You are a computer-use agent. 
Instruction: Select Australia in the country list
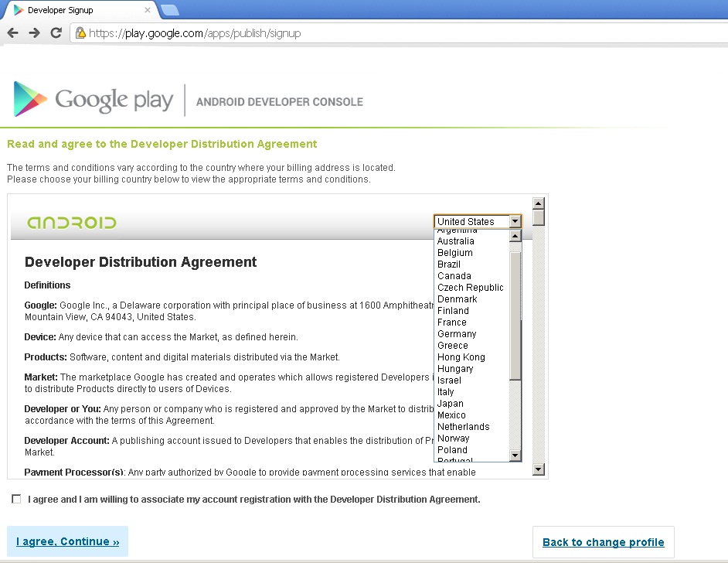471,241
